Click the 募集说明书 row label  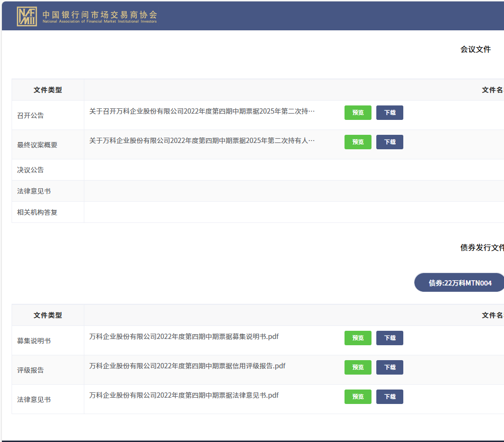tap(34, 341)
